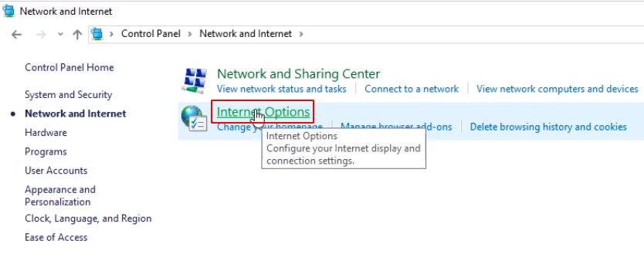Click the Up one level arrow

[77, 35]
